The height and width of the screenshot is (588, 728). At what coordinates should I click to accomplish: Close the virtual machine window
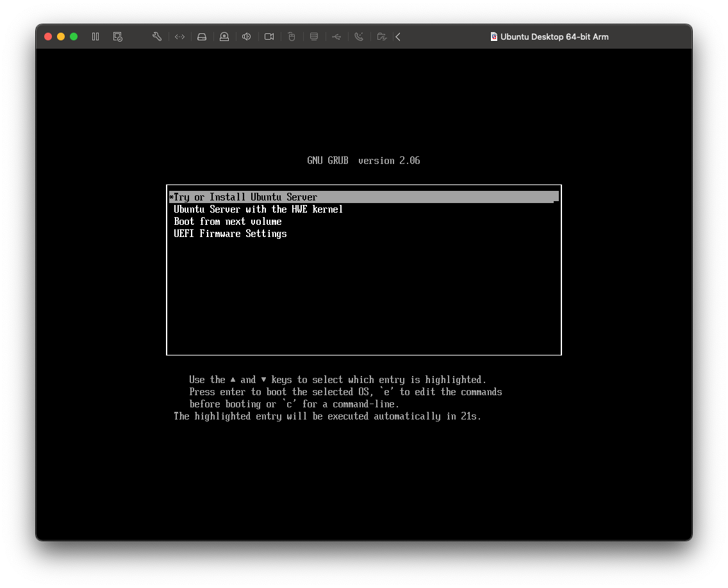pyautogui.click(x=48, y=37)
